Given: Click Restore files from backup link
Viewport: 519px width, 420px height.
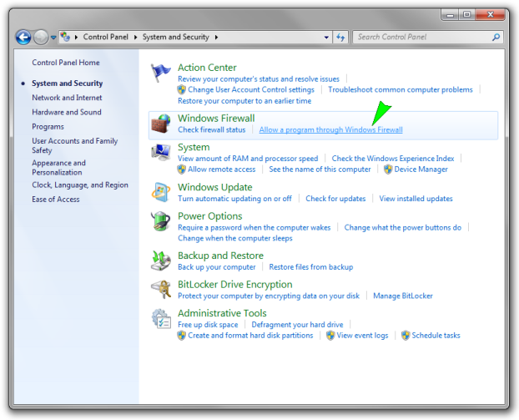Looking at the screenshot, I should tap(310, 267).
